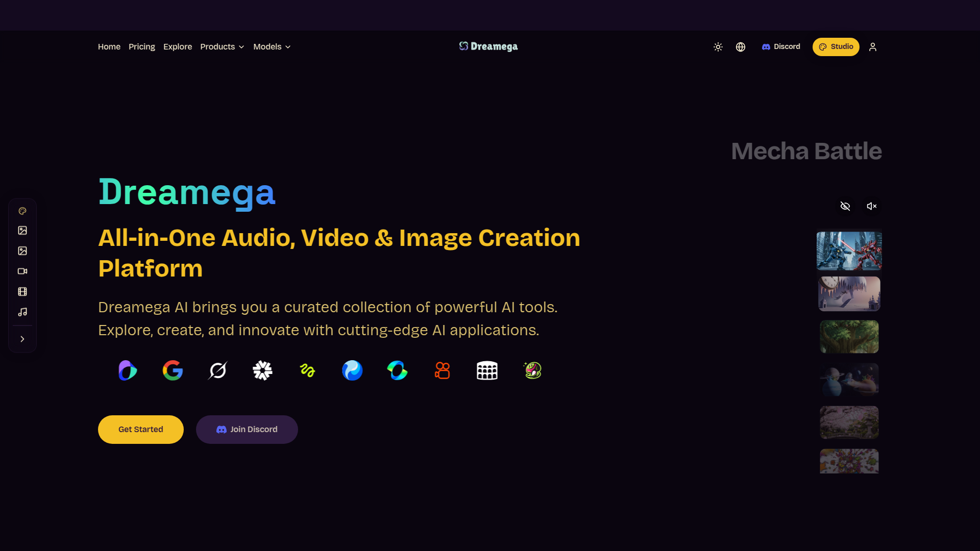
Task: Click the palette icon in left sidebar
Action: pos(22,211)
